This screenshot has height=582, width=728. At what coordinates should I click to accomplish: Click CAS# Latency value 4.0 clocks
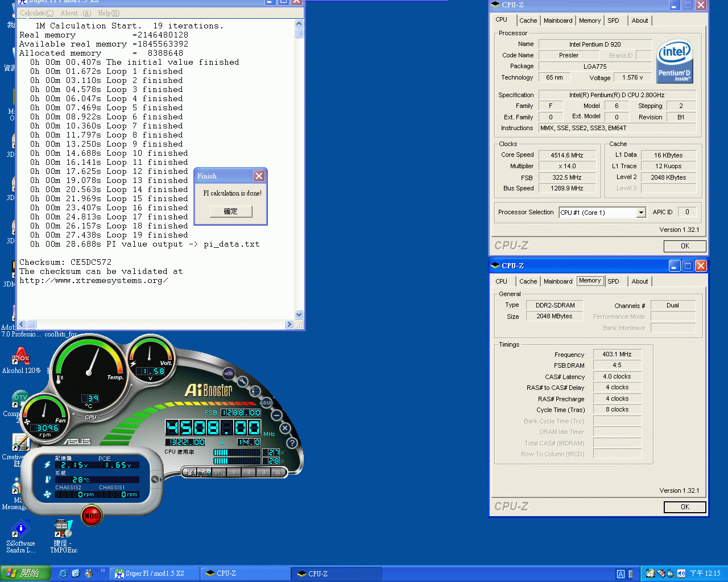[617, 376]
